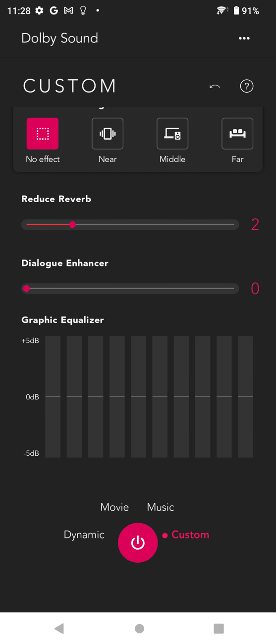Screen dimensions: 276x644
Task: Toggle Dolby Sound power button
Action: 138,542
